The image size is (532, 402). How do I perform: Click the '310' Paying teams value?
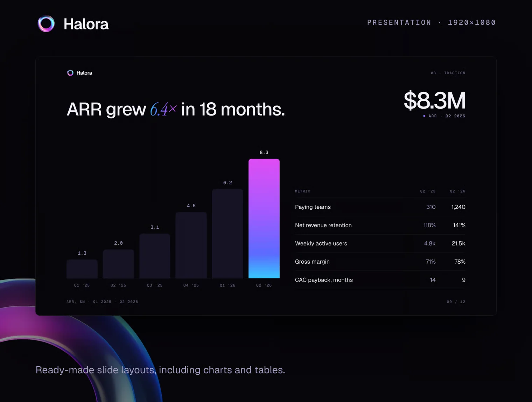point(431,207)
